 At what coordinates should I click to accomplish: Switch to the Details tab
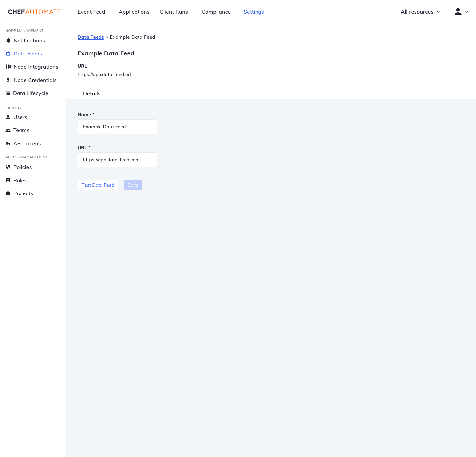pyautogui.click(x=92, y=94)
